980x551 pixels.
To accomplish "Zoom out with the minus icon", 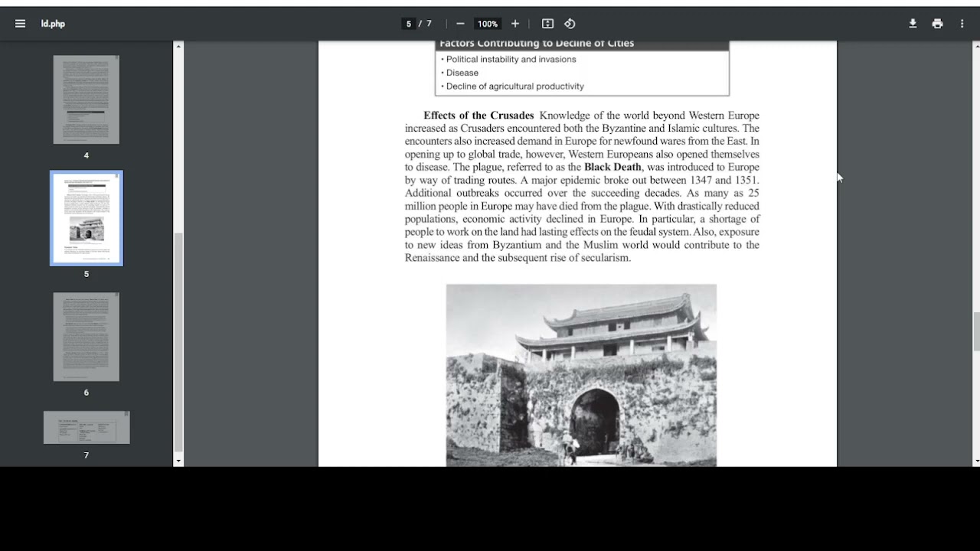I will (460, 24).
